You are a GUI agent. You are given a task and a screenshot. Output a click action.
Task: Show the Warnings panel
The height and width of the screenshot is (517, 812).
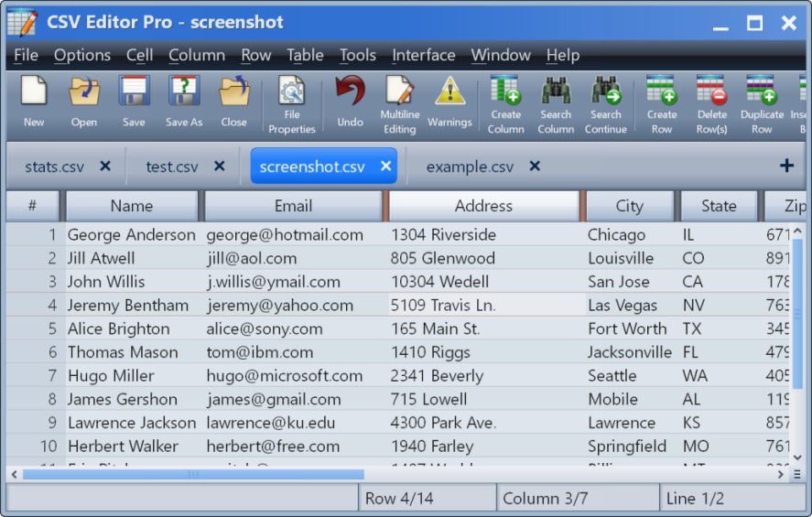[x=449, y=102]
